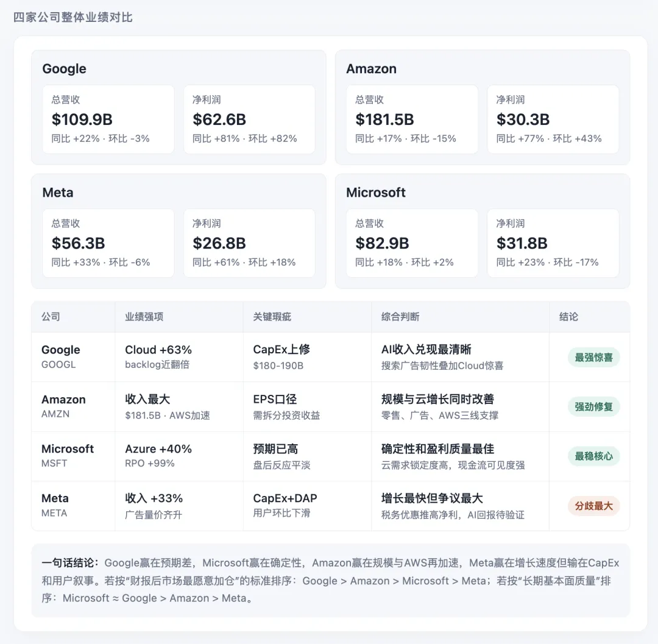Screen dimensions: 658x644
Task: Click the 四家公司整体业绩对比 heading
Action: click(x=73, y=17)
